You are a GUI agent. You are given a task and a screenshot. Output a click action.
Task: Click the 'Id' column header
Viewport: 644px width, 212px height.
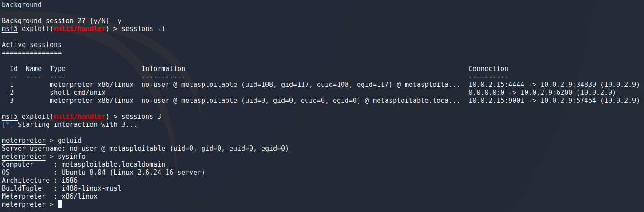coord(14,69)
